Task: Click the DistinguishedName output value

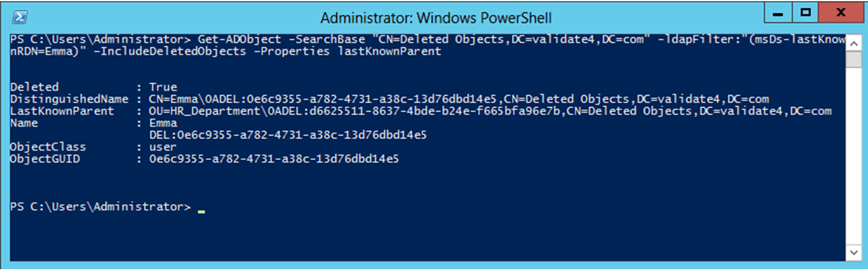Action: [x=458, y=99]
